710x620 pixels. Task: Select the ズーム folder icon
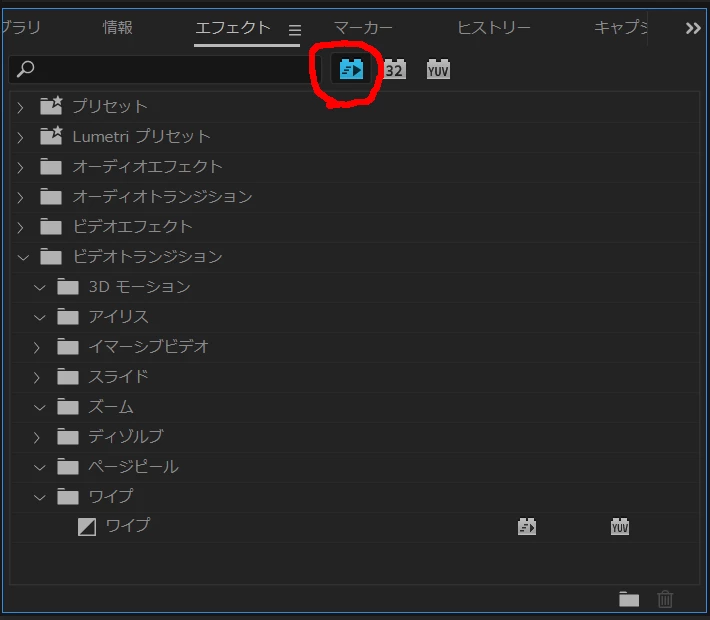pyautogui.click(x=68, y=407)
